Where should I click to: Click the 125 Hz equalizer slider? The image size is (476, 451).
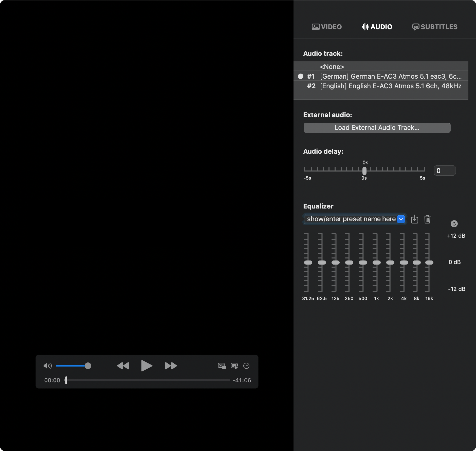(336, 263)
